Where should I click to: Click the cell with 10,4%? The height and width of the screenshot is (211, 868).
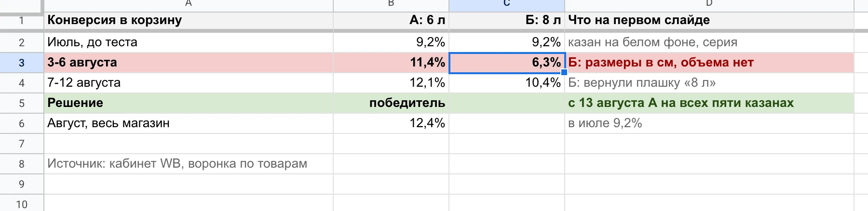click(x=507, y=83)
